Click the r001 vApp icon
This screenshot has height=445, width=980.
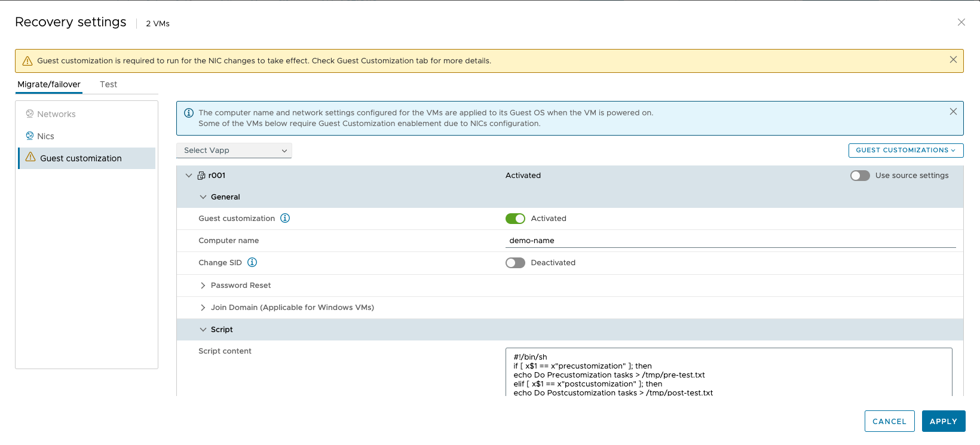tap(201, 176)
